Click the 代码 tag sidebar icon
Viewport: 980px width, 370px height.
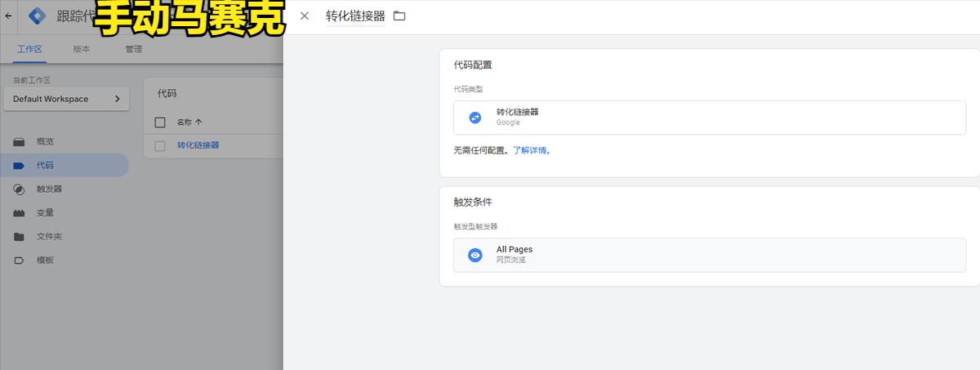pos(19,165)
